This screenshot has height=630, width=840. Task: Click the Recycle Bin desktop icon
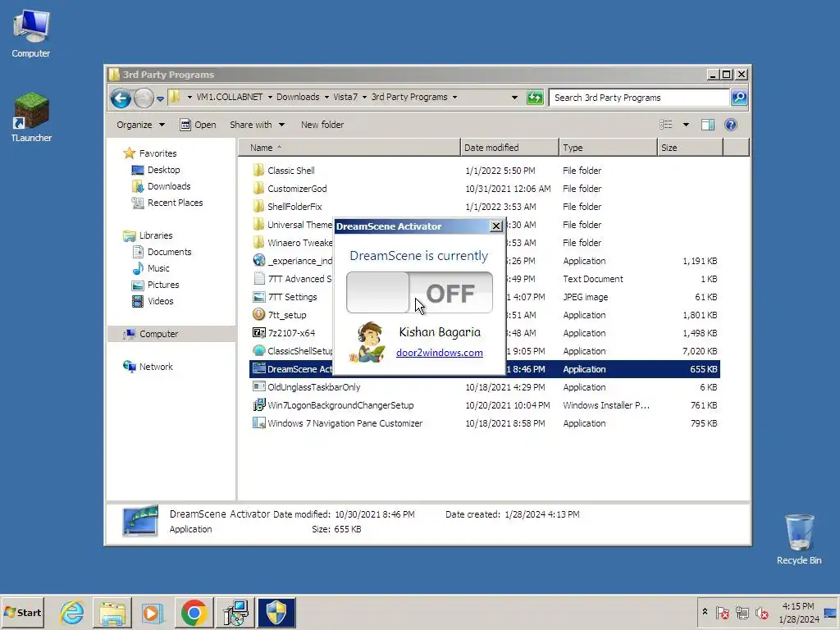pos(799,539)
